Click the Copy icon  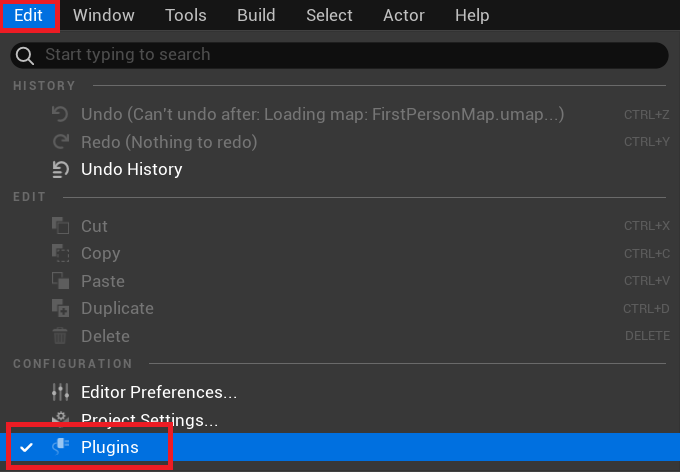(60, 253)
